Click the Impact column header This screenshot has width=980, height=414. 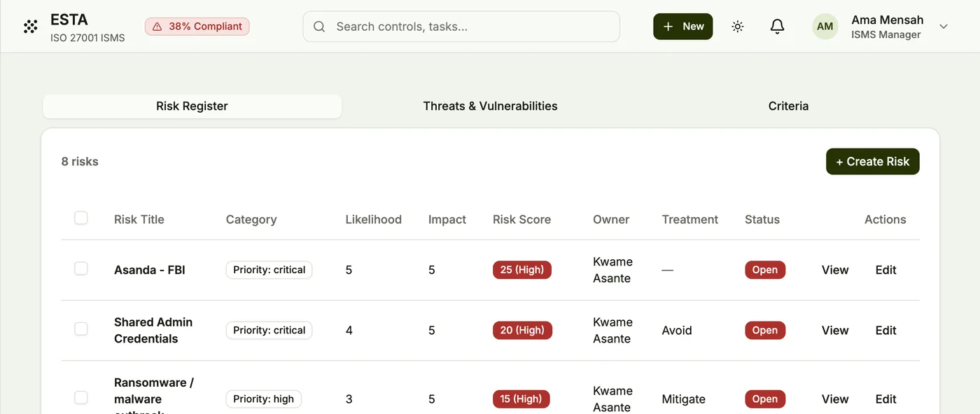point(447,219)
